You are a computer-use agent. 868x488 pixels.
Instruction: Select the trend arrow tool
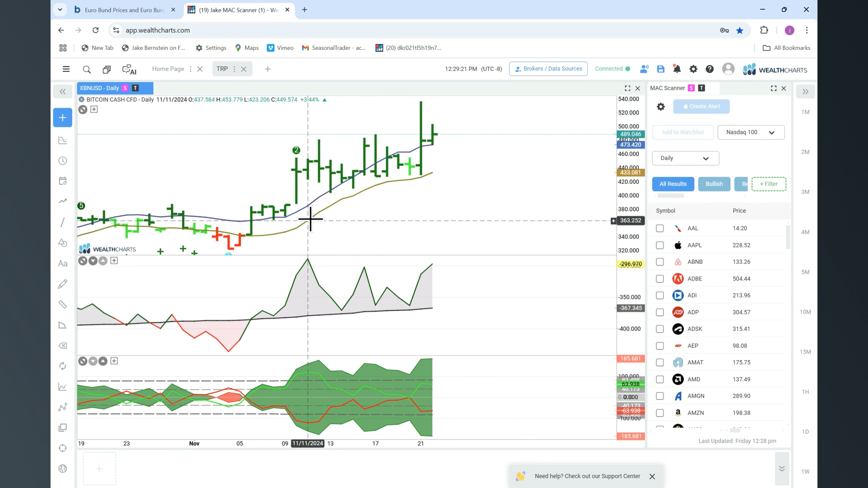click(63, 201)
